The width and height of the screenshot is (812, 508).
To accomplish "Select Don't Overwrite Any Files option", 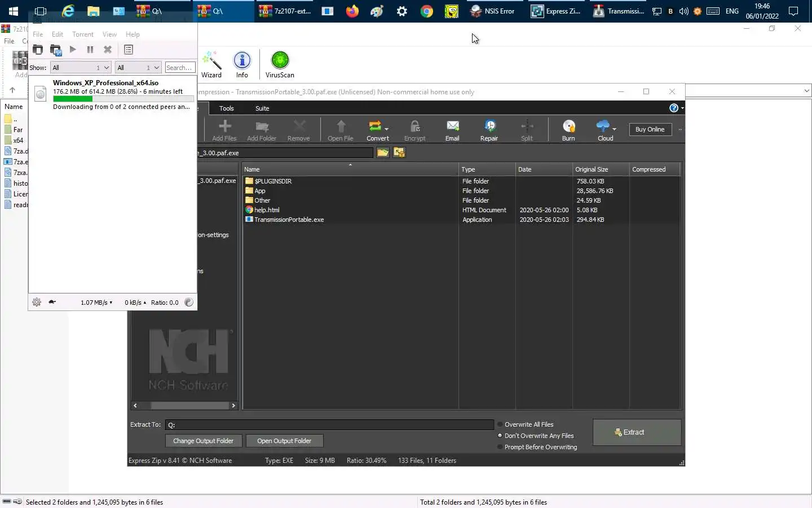I will (536, 436).
